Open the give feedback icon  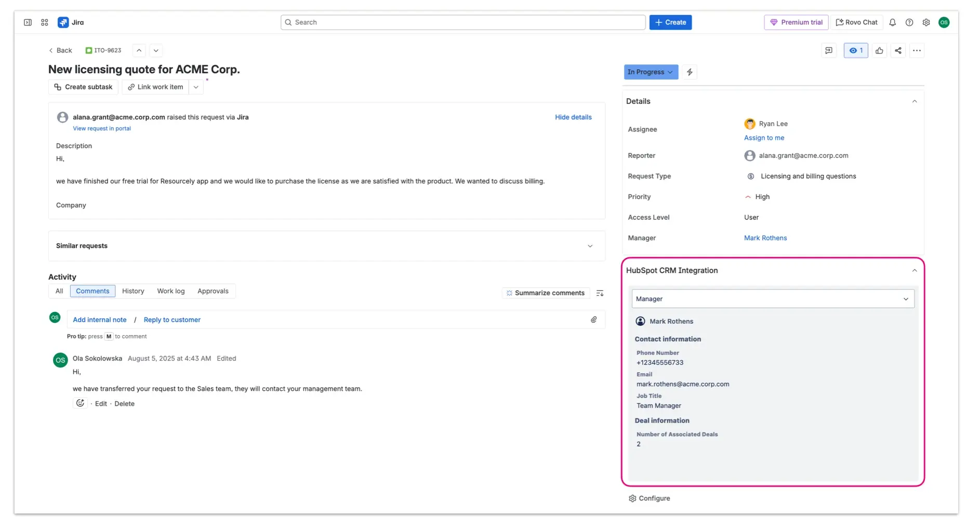pyautogui.click(x=829, y=50)
